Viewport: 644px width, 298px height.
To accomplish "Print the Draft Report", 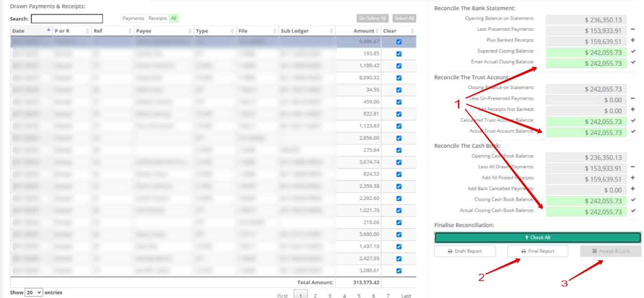I will coord(465,251).
